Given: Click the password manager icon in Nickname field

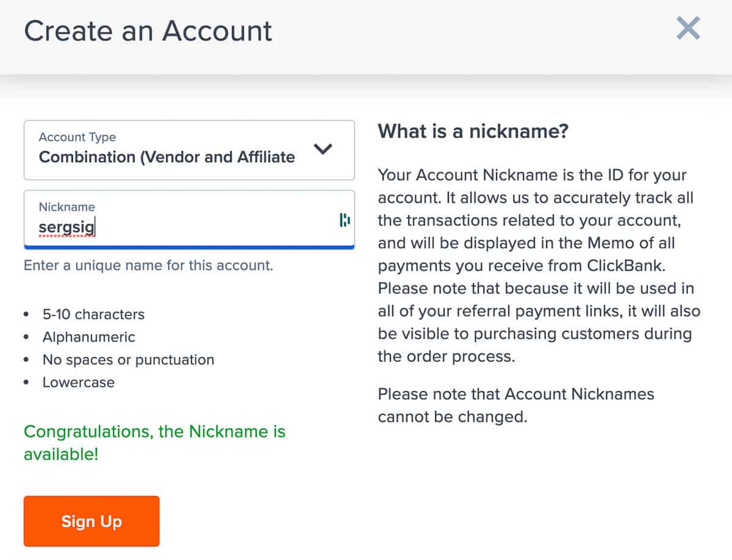Looking at the screenshot, I should click(343, 218).
